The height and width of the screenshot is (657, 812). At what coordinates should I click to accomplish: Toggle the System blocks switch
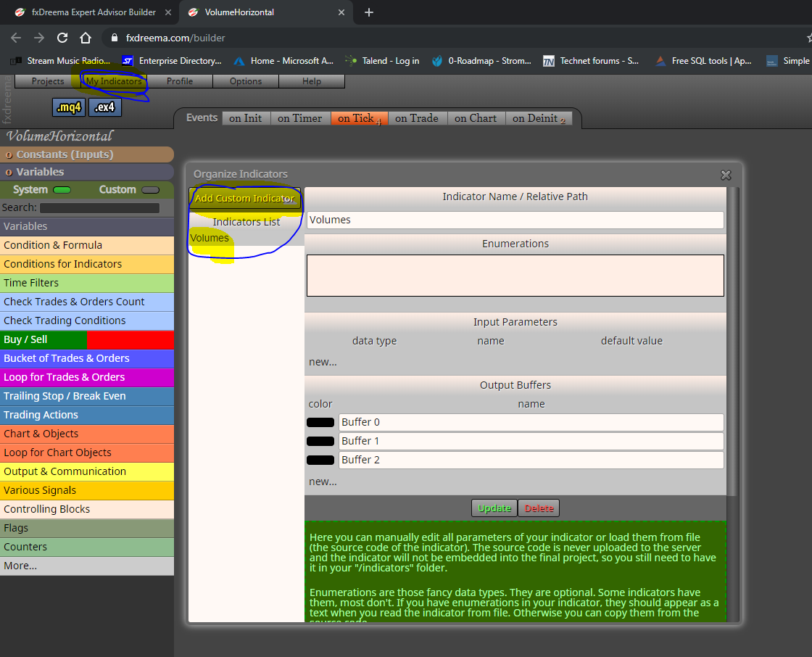pos(62,190)
